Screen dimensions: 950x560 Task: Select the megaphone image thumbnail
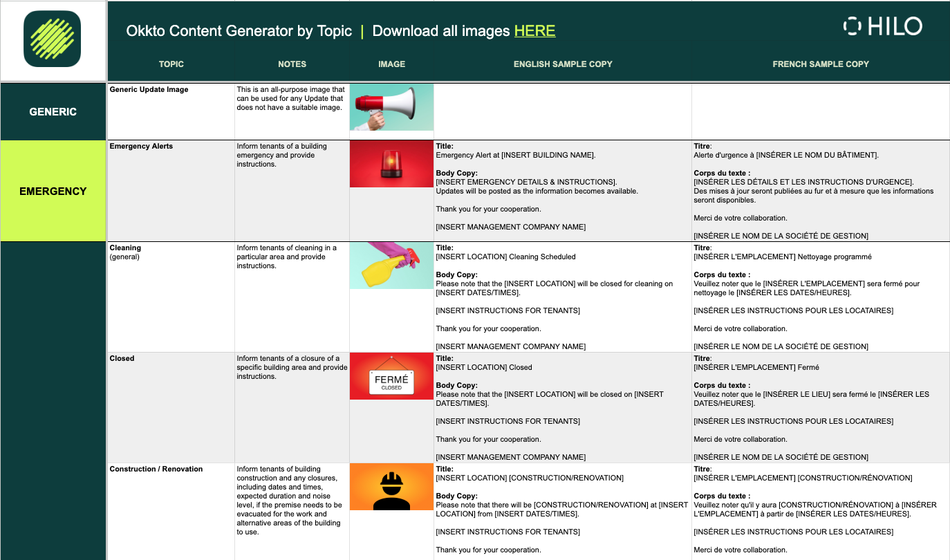pos(391,107)
